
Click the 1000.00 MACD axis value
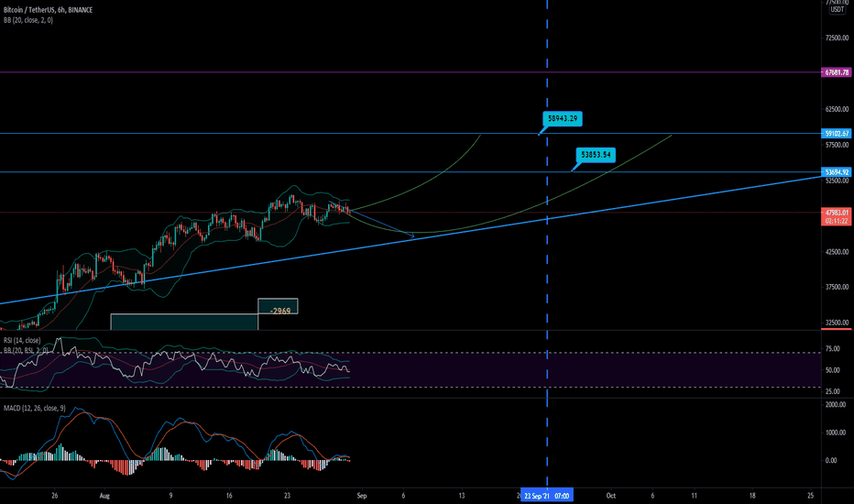click(836, 433)
